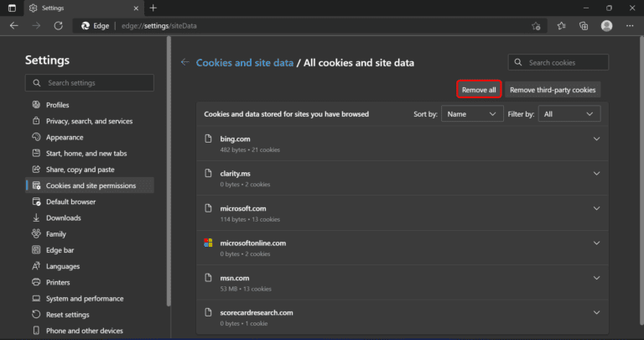Image resolution: width=644 pixels, height=340 pixels.
Task: Click the browser refresh icon
Action: pos(57,26)
